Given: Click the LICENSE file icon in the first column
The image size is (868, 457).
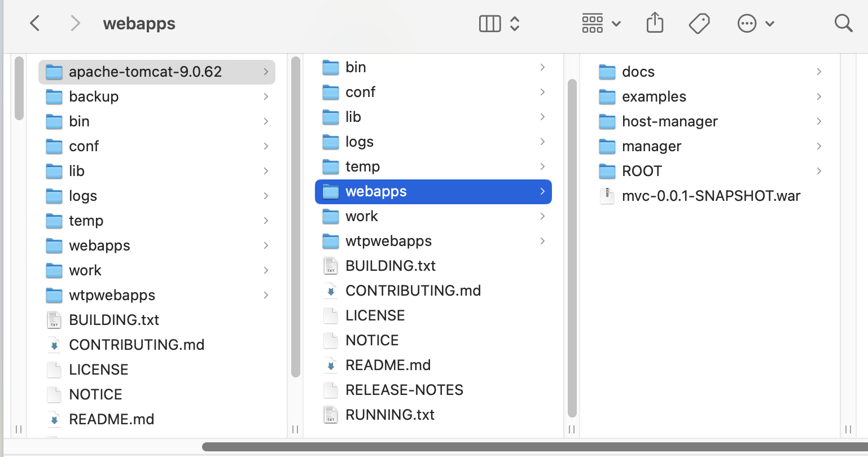Looking at the screenshot, I should tap(54, 370).
